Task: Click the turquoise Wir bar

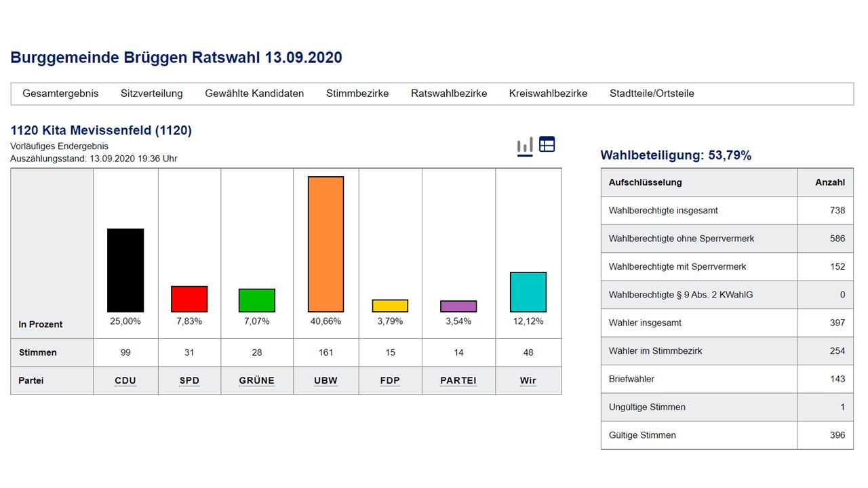Action: (x=528, y=292)
